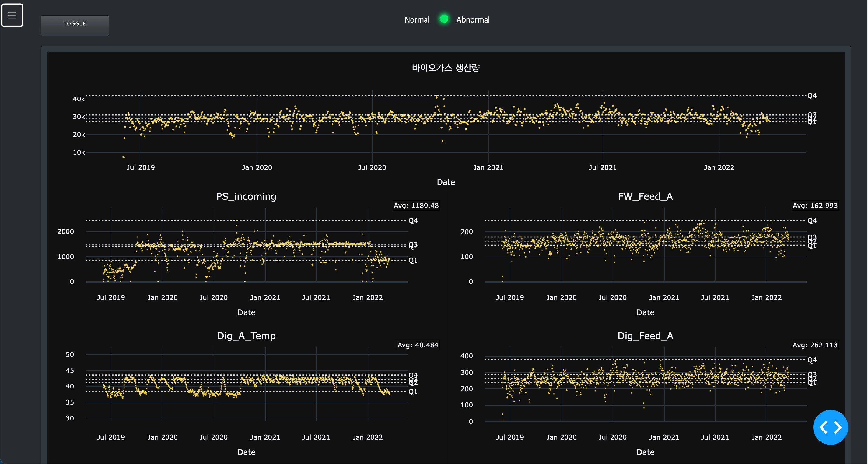
Task: Click the PS_incoming chart title
Action: pos(246,196)
